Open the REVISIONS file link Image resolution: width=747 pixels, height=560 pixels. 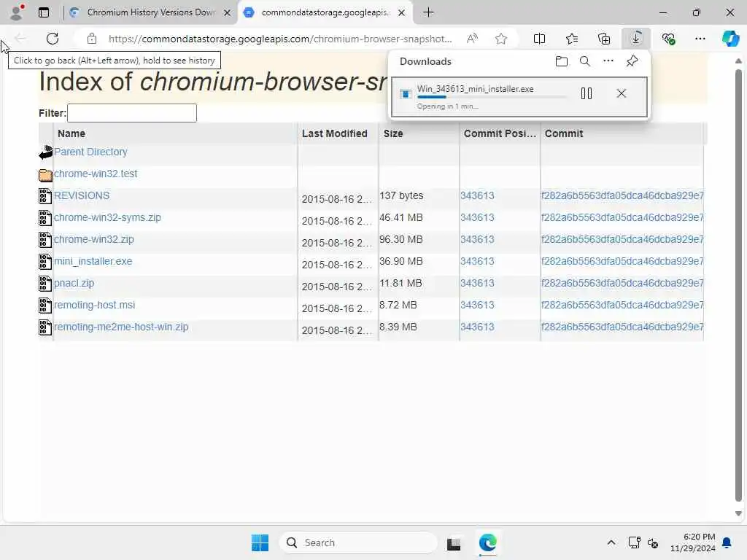coord(82,195)
